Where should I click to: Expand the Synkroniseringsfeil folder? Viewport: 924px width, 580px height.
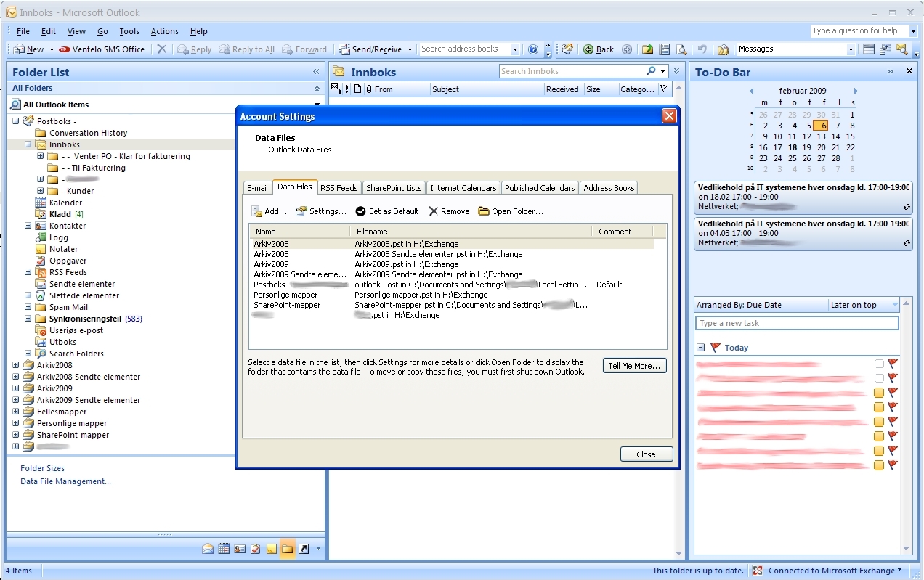28,319
